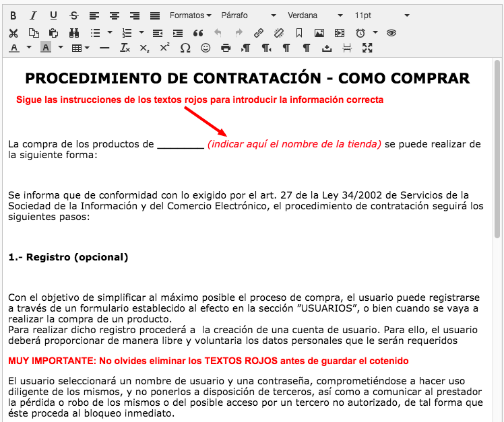Screen dimensions: 504x422
Task: Show invisible characters
Action: [x=286, y=48]
